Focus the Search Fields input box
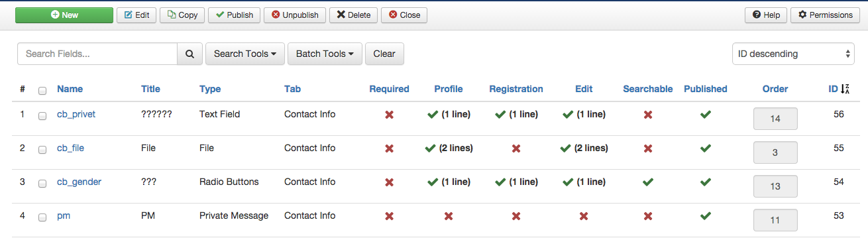This screenshot has height=240, width=868. [97, 54]
